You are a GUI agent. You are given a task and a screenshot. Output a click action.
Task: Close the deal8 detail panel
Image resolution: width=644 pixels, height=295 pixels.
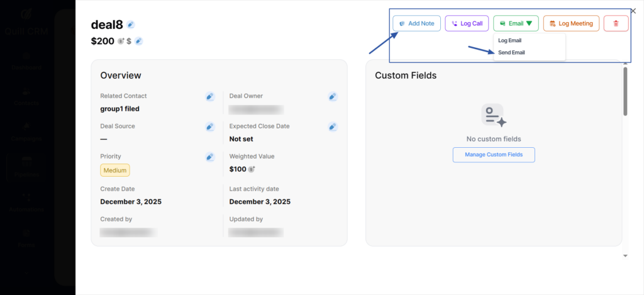click(x=633, y=11)
